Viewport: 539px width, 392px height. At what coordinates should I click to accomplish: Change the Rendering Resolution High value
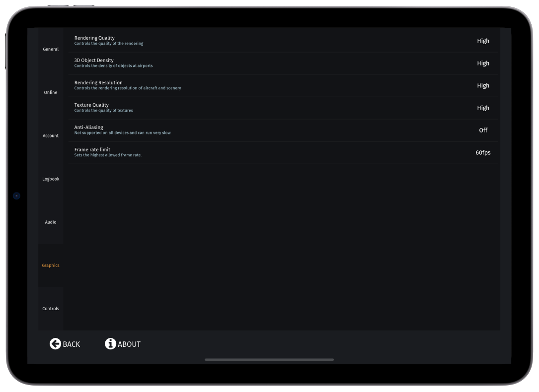pyautogui.click(x=483, y=86)
